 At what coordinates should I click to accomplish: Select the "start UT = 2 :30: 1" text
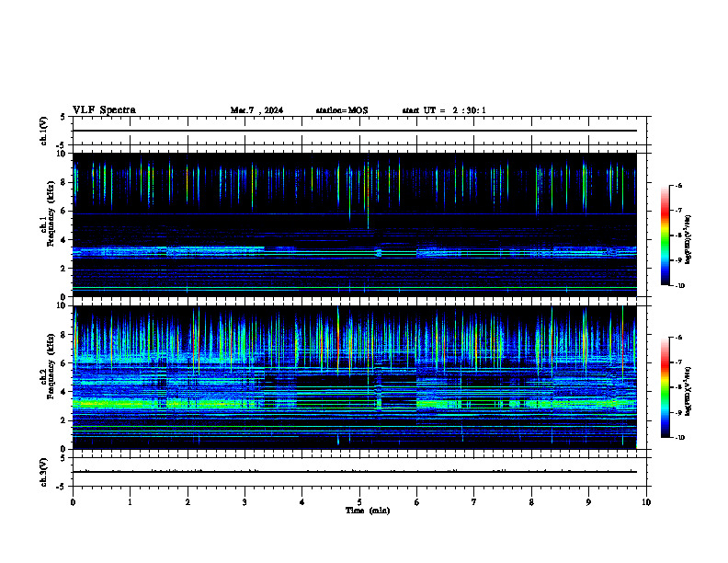[444, 110]
